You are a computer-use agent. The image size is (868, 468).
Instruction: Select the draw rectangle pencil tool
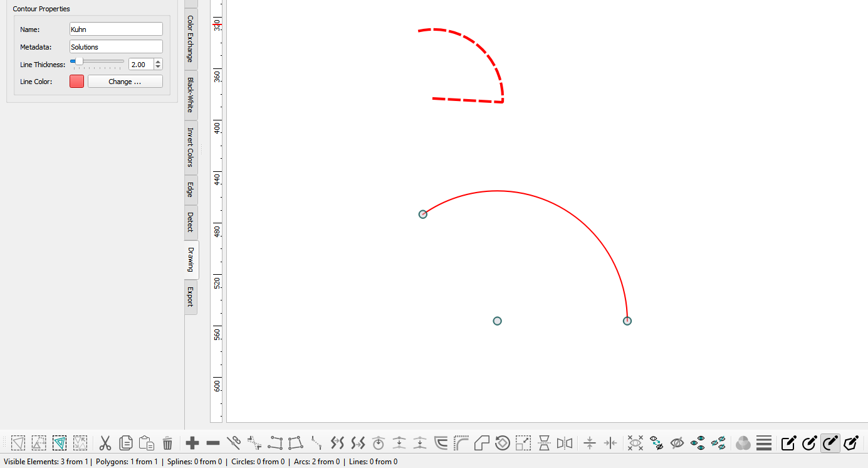tap(788, 444)
